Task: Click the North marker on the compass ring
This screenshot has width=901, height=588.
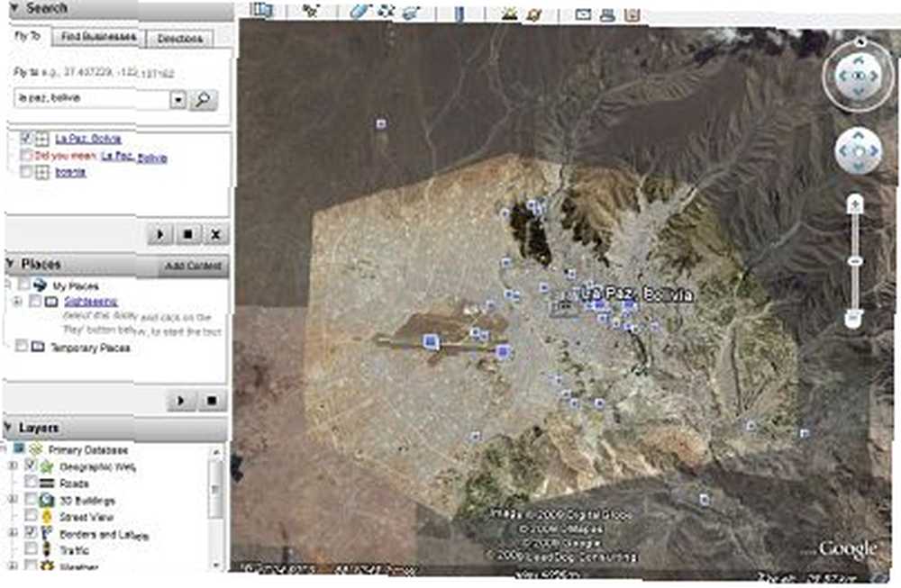Action: (860, 41)
